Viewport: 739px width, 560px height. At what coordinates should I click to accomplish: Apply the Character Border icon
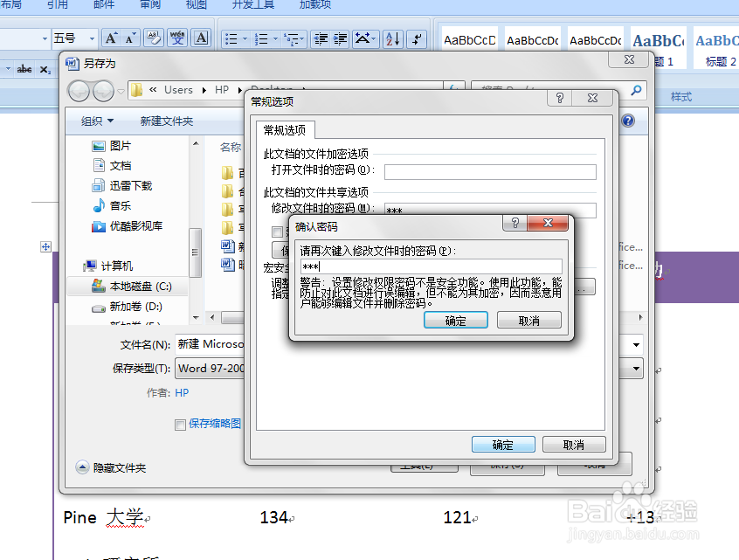click(201, 38)
